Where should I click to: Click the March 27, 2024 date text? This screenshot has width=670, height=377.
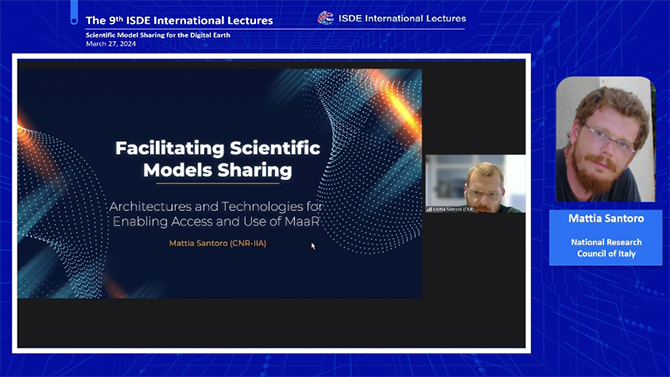tap(111, 44)
